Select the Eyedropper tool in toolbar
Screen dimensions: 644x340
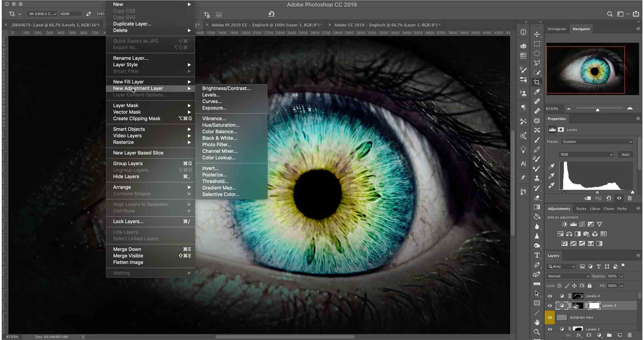537,92
